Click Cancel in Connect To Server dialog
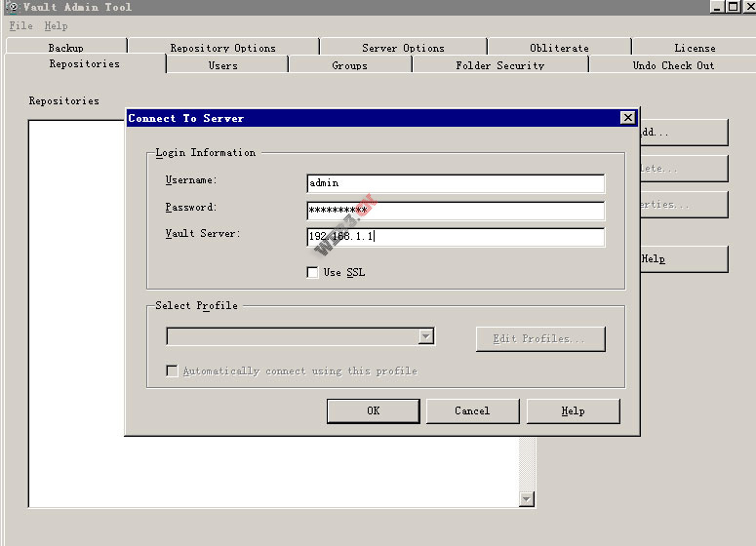Viewport: 756px width, 546px height. click(472, 411)
